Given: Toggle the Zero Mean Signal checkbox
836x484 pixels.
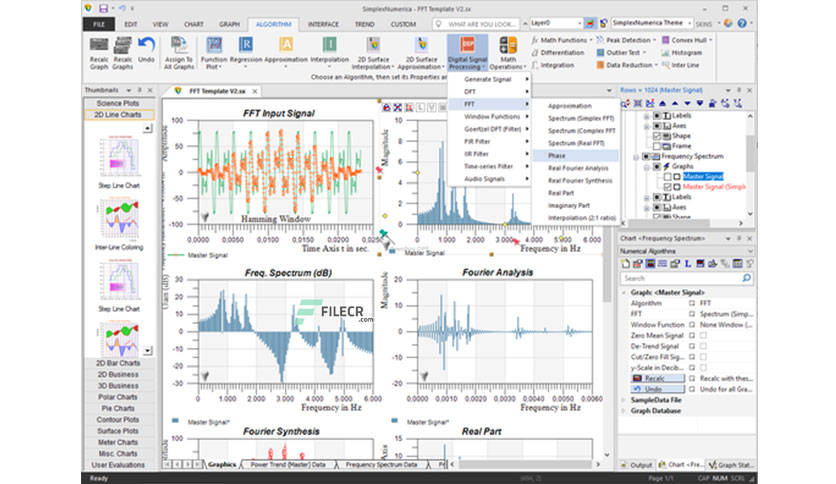Looking at the screenshot, I should pyautogui.click(x=703, y=335).
